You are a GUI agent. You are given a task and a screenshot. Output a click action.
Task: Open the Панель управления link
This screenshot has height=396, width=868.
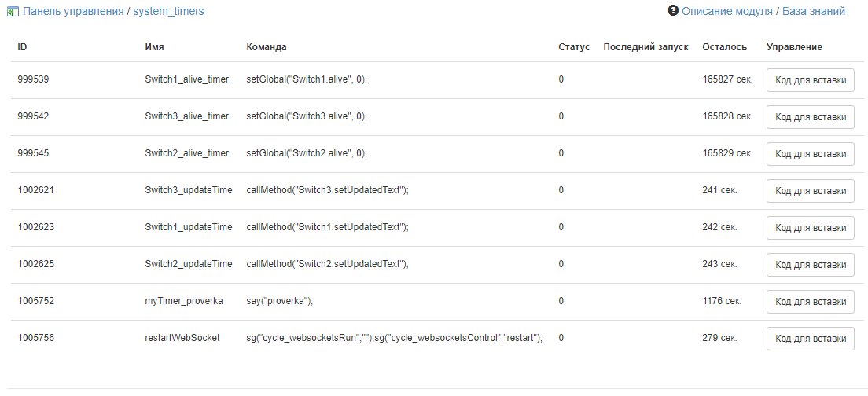(x=73, y=12)
